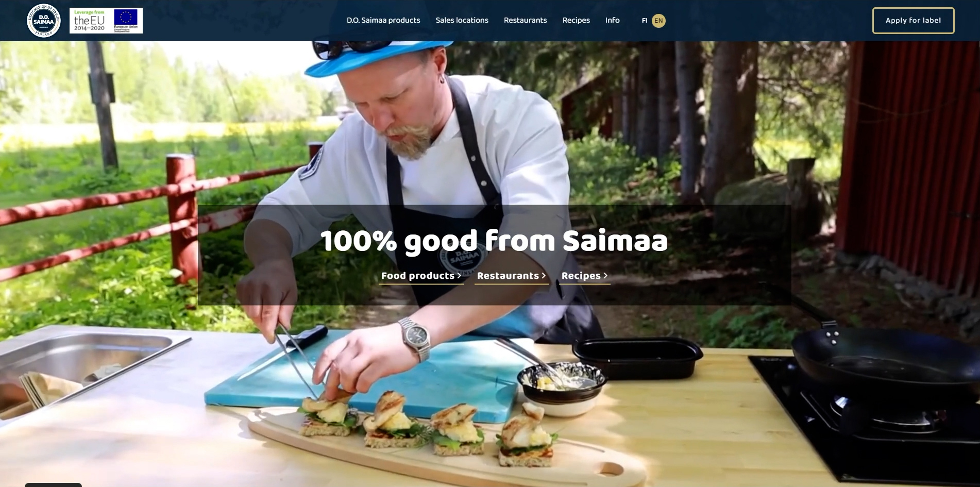Click the D.O. Saimaa circular logo

pyautogui.click(x=44, y=21)
